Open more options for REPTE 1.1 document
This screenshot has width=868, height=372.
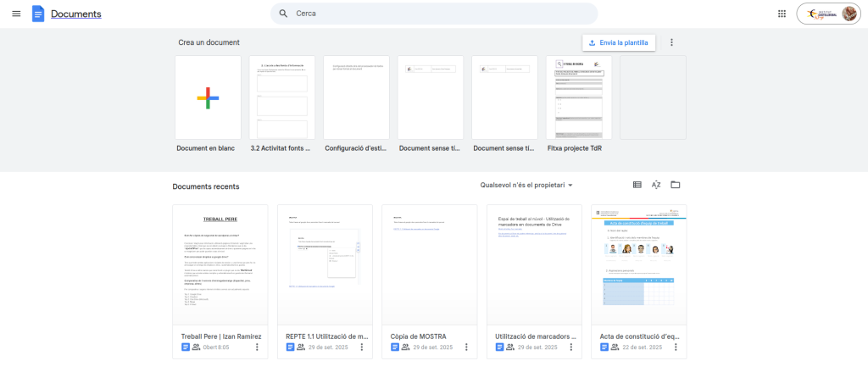(x=362, y=347)
